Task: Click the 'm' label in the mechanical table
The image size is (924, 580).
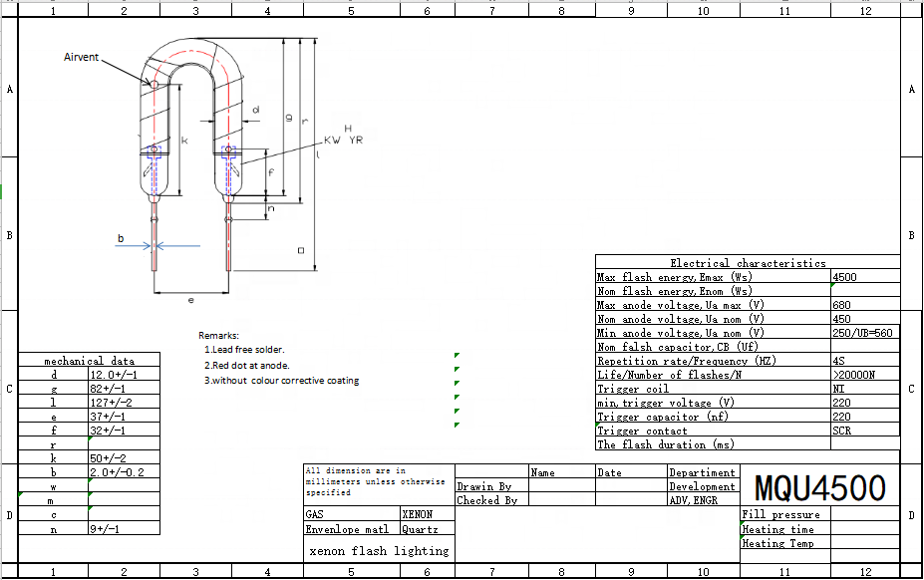Action: click(51, 500)
